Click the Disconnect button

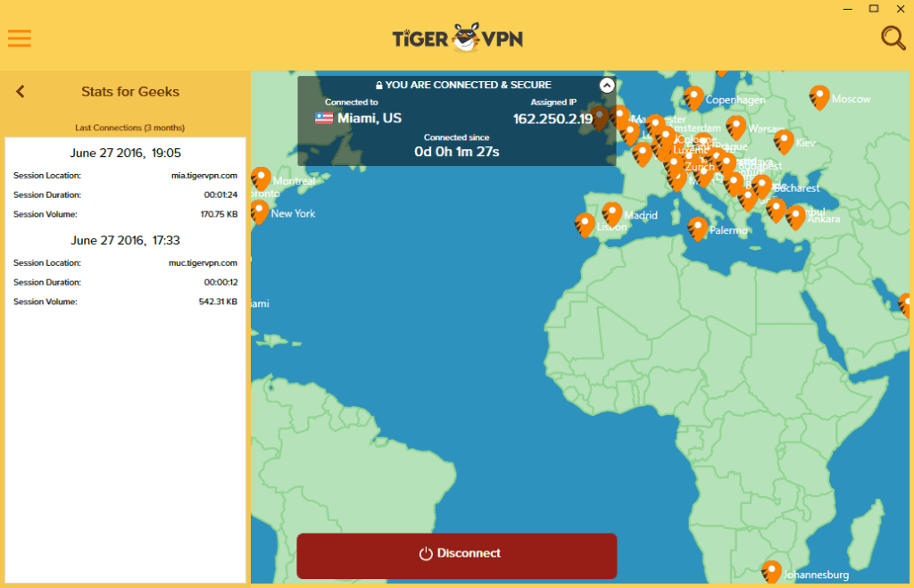456,555
